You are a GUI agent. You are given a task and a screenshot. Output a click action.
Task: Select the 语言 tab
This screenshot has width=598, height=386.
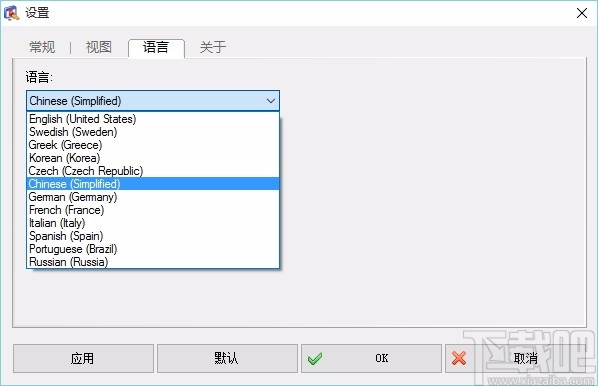(x=156, y=47)
